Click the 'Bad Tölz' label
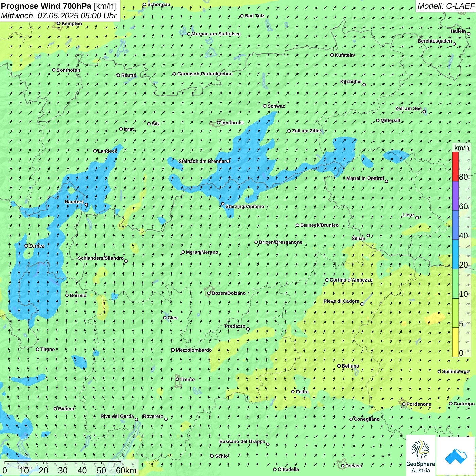Screen dimensions: 476x476 (254, 16)
